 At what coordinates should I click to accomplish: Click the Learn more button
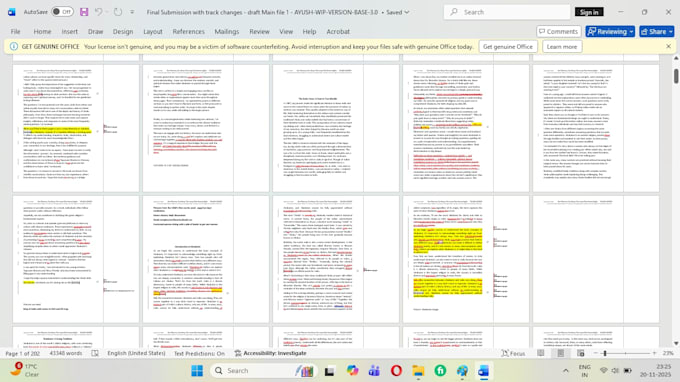(562, 46)
